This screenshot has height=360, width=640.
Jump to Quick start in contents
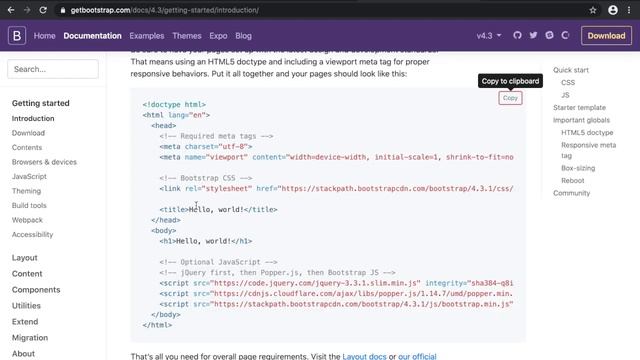571,70
